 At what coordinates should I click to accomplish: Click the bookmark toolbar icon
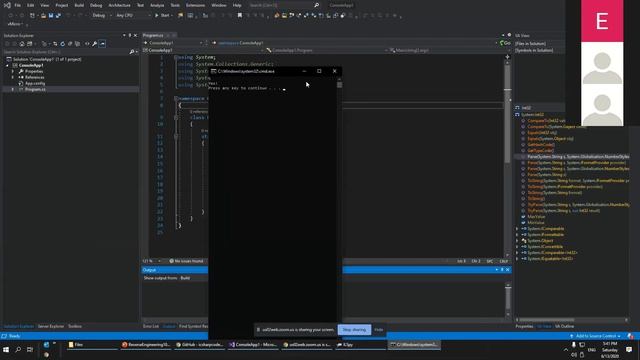click(x=240, y=16)
